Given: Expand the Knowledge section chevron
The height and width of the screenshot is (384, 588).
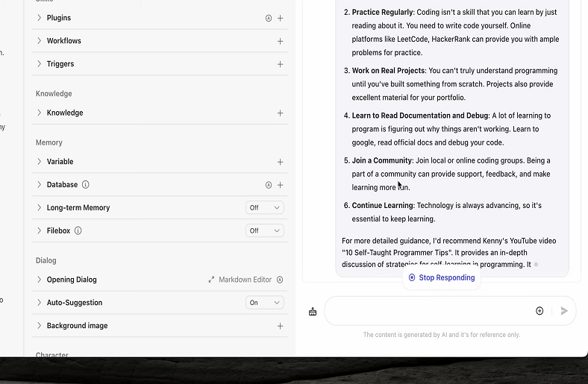Looking at the screenshot, I should [x=39, y=113].
